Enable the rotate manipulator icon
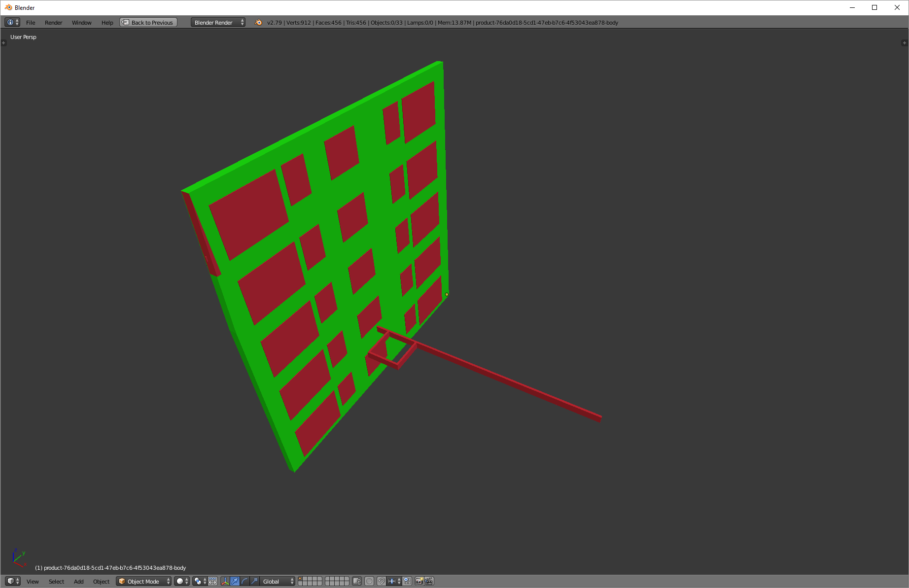Viewport: 909px width, 588px height. coord(245,581)
